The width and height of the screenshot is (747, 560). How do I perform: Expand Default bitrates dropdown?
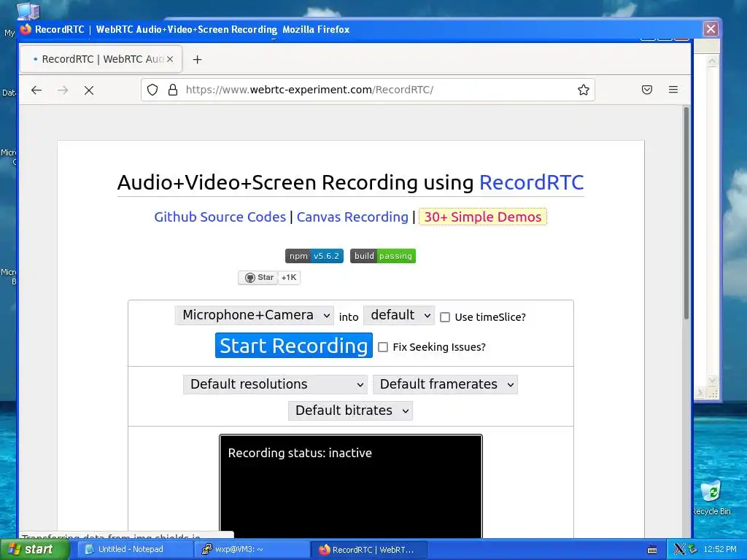pos(350,411)
